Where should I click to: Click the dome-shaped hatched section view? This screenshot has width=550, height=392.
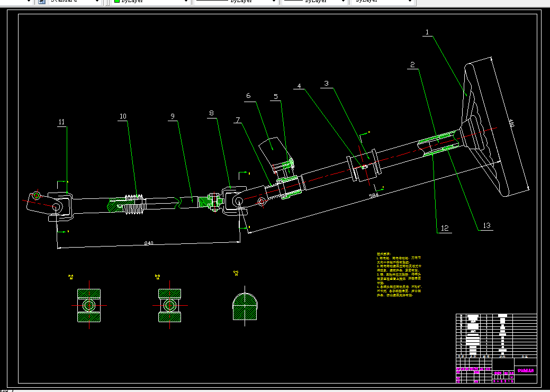(245, 307)
